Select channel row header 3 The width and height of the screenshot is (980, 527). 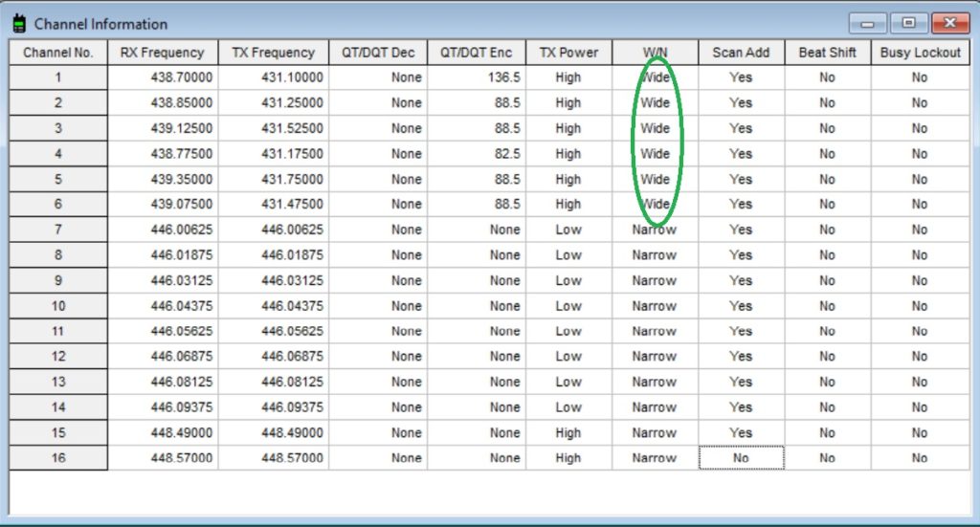pos(58,128)
